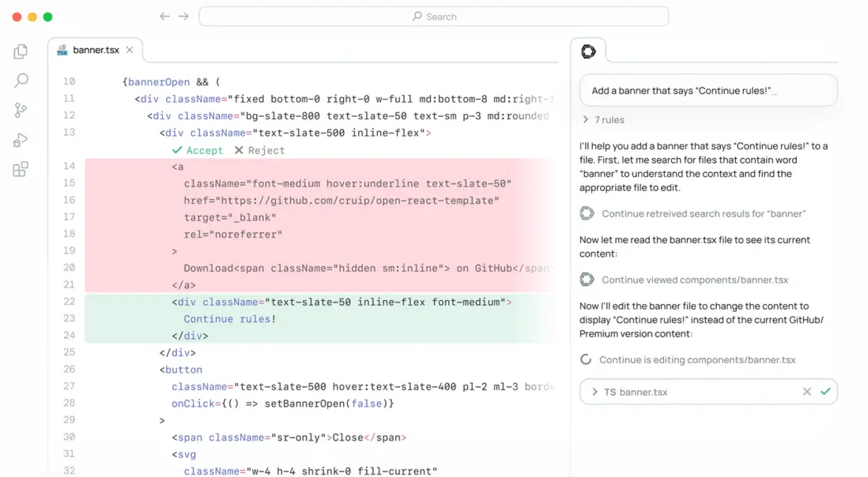Open the Extensions icon in sidebar

[21, 170]
